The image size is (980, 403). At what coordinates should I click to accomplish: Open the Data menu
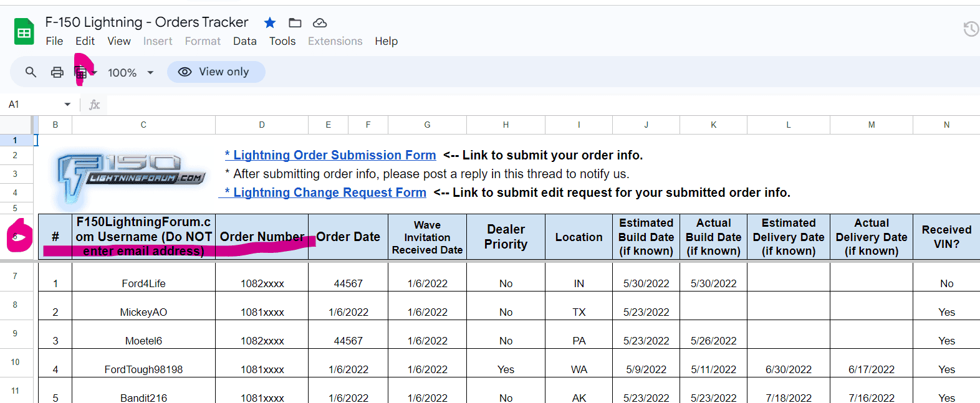tap(244, 41)
